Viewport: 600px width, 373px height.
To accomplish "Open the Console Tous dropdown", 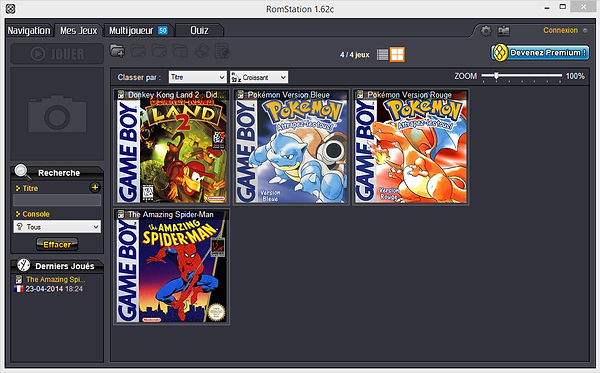I will 57,227.
